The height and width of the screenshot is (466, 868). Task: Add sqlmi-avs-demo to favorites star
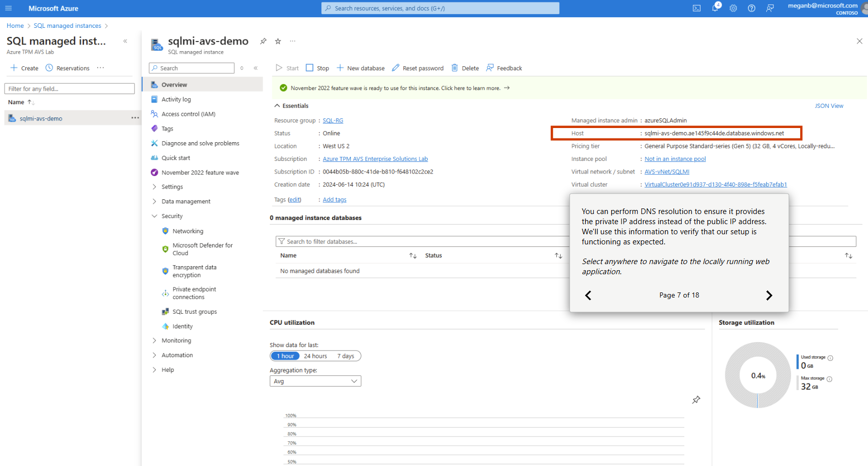[278, 41]
